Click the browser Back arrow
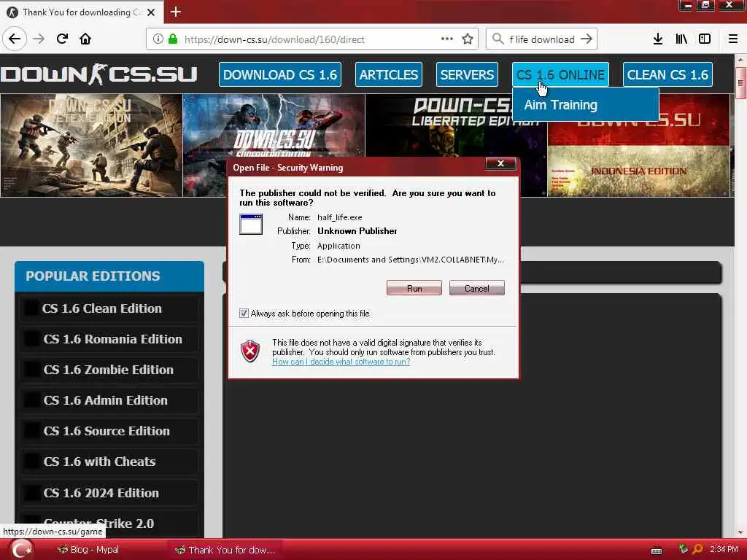The image size is (747, 560). (x=15, y=39)
